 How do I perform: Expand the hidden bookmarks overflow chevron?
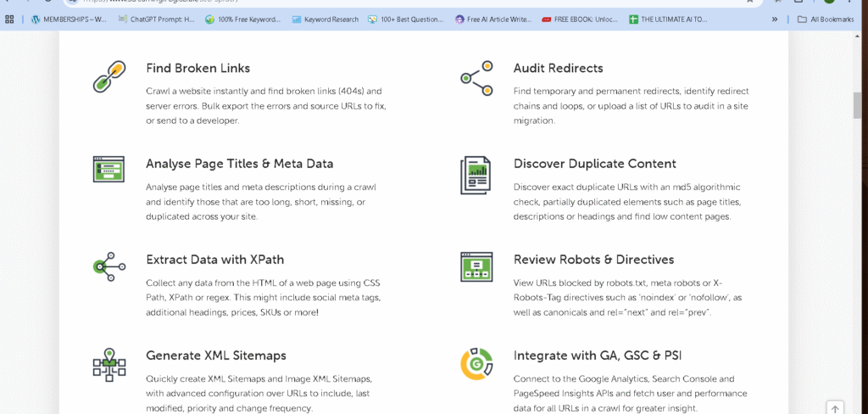click(774, 19)
